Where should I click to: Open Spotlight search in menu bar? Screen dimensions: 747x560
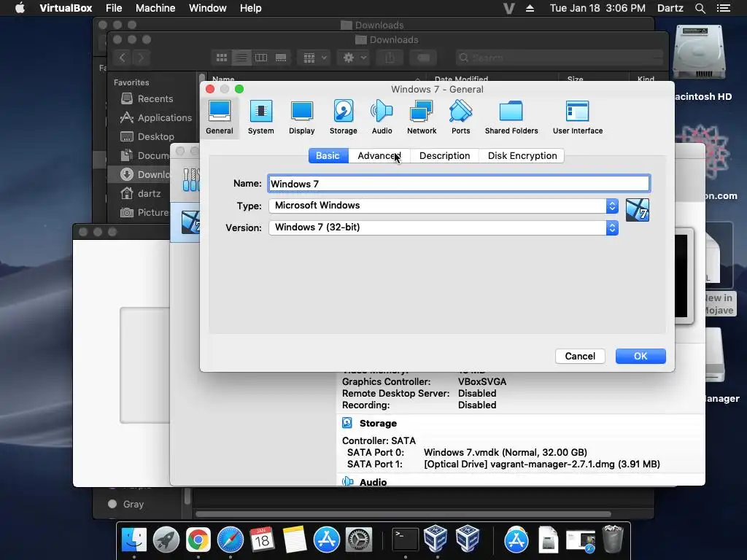pos(700,8)
